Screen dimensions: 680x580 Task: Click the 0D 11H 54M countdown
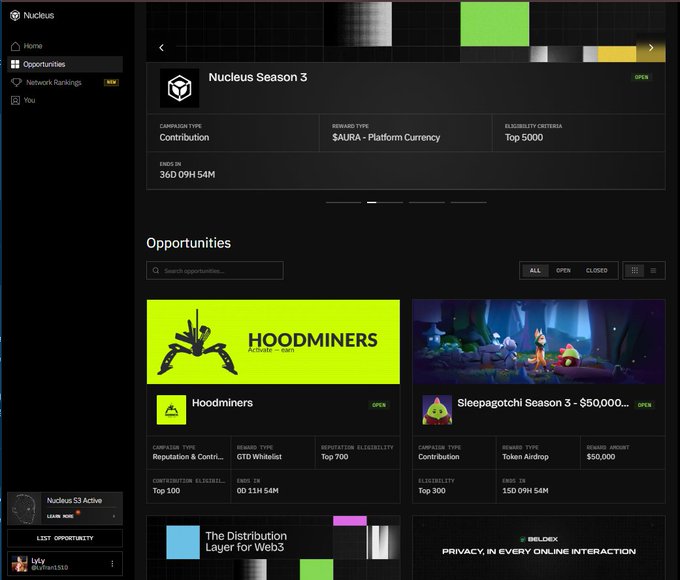[x=258, y=491]
